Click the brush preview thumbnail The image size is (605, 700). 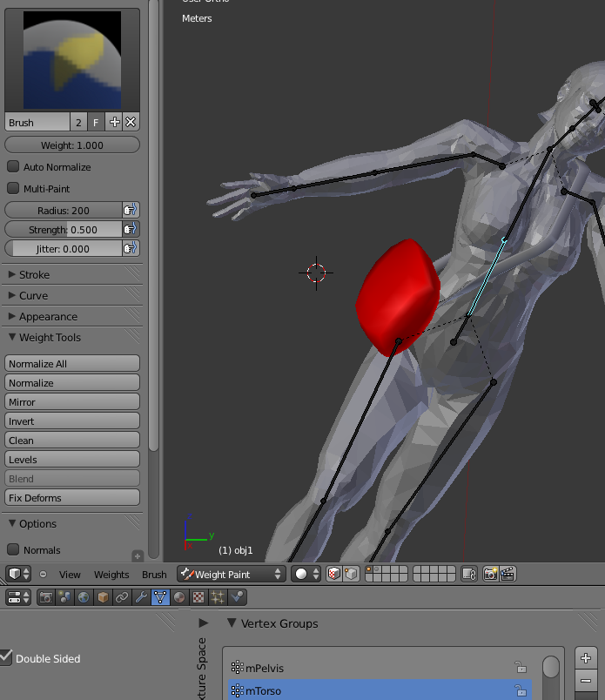coord(72,60)
